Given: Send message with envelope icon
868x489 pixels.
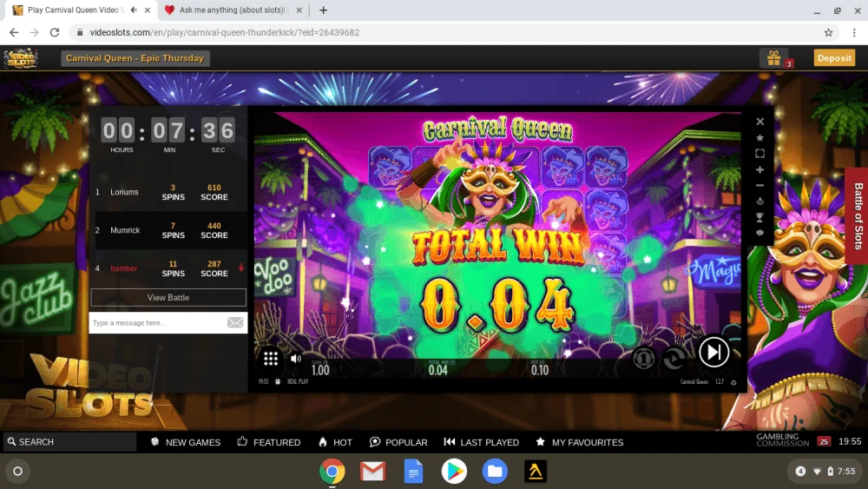Looking at the screenshot, I should click(235, 323).
